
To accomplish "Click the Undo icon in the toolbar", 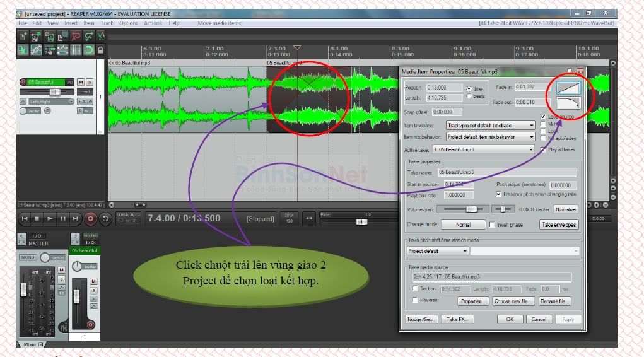I will tap(76, 37).
